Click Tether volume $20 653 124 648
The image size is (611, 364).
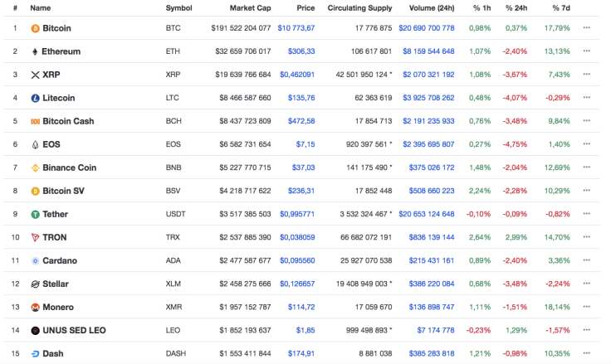pyautogui.click(x=427, y=214)
